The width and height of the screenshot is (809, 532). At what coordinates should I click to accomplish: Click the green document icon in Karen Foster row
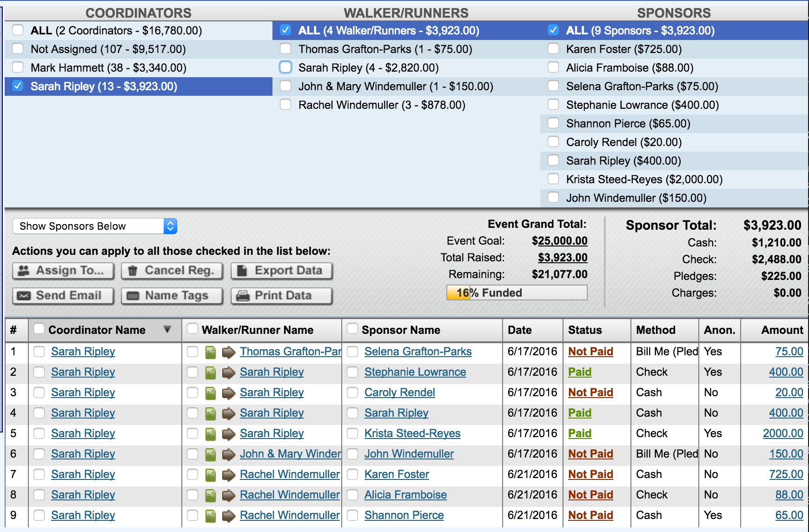211,475
